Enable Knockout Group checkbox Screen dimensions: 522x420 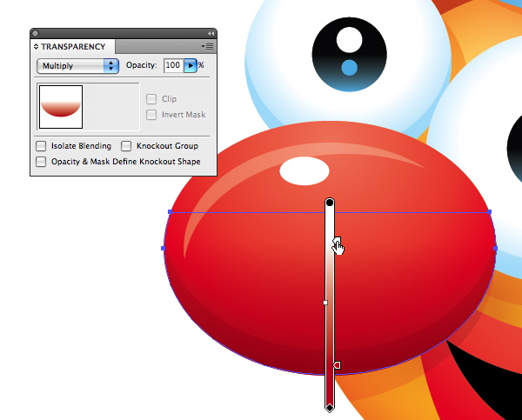point(126,146)
